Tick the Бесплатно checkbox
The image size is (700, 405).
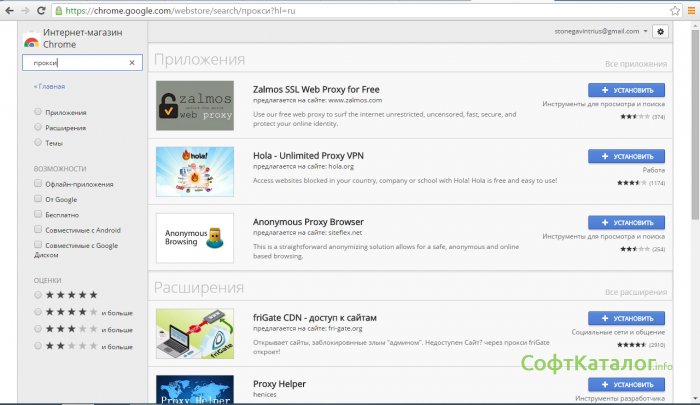(x=38, y=214)
